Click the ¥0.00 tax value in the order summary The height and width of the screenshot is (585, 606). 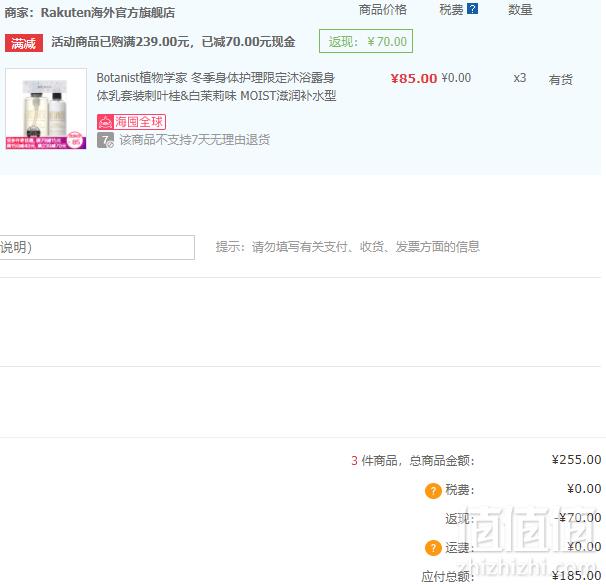584,488
